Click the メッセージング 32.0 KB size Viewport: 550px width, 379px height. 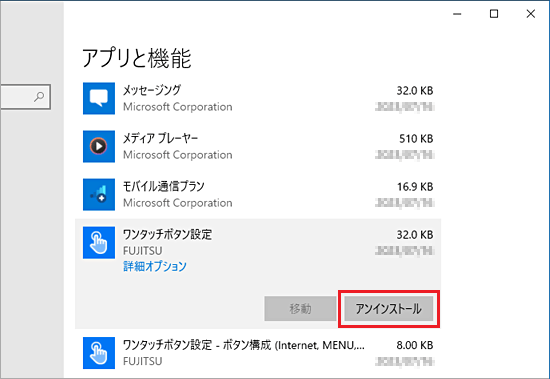click(415, 91)
